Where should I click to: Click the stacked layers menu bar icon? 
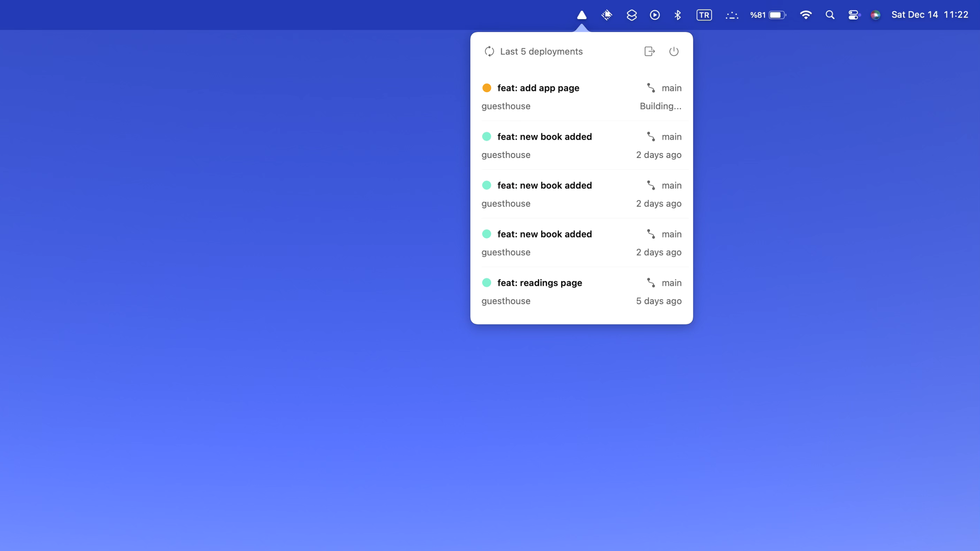tap(631, 15)
